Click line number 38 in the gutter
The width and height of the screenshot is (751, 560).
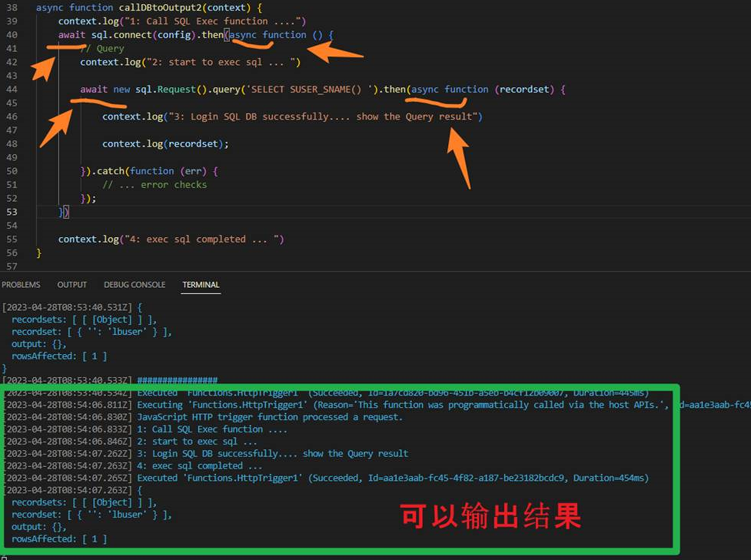(x=12, y=7)
